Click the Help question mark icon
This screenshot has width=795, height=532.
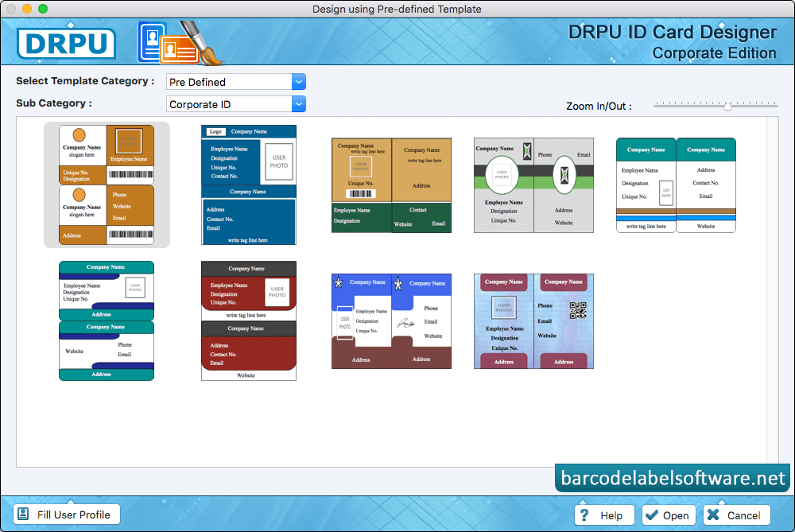(x=584, y=515)
